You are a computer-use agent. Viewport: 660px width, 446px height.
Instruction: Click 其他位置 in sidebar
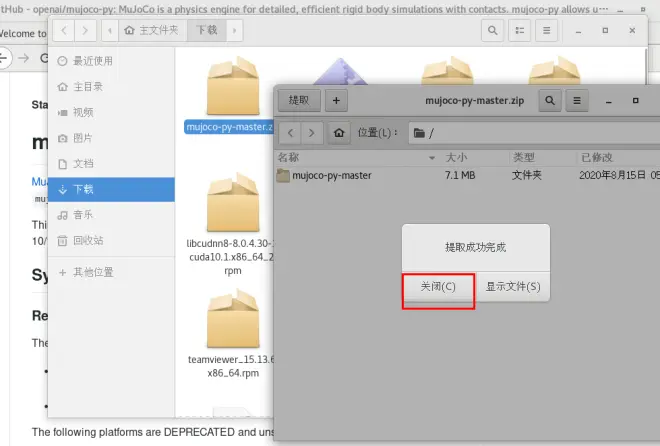[x=112, y=272]
